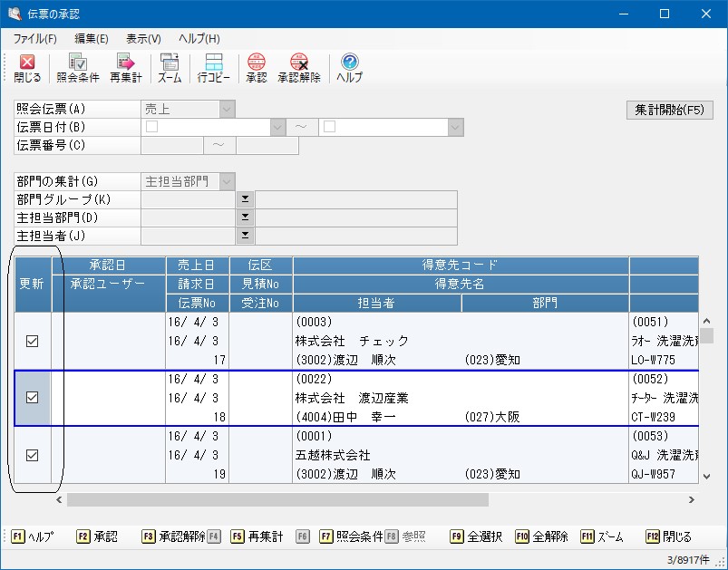728x570 pixels.
Task: Open the 伝票日付 end date dropdown arrow
Action: tap(455, 127)
